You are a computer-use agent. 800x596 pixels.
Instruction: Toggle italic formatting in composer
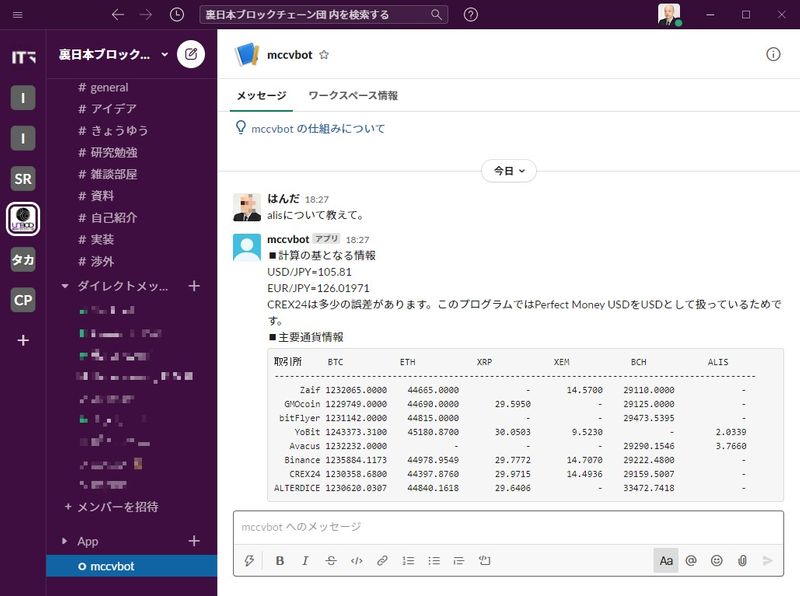305,561
